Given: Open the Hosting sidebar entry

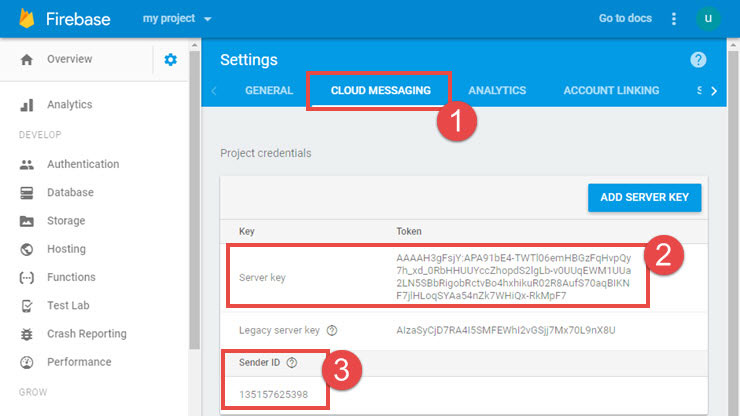Looking at the screenshot, I should click(x=67, y=249).
